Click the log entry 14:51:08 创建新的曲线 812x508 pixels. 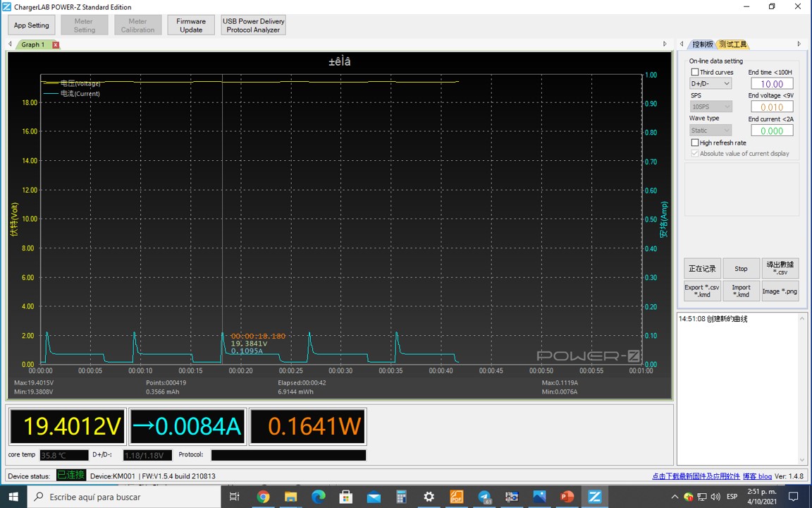(713, 319)
